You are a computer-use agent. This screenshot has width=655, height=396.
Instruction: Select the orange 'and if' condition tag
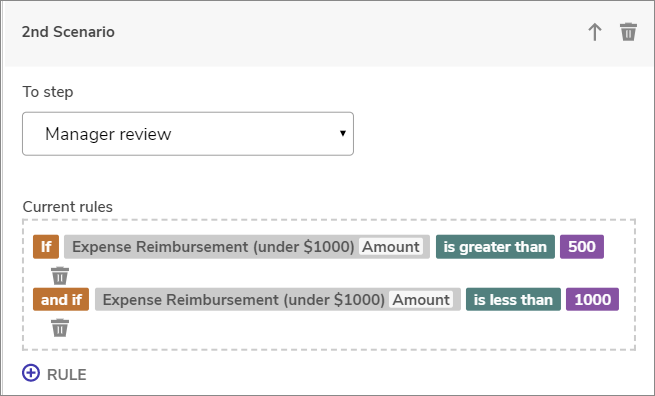pos(61,300)
